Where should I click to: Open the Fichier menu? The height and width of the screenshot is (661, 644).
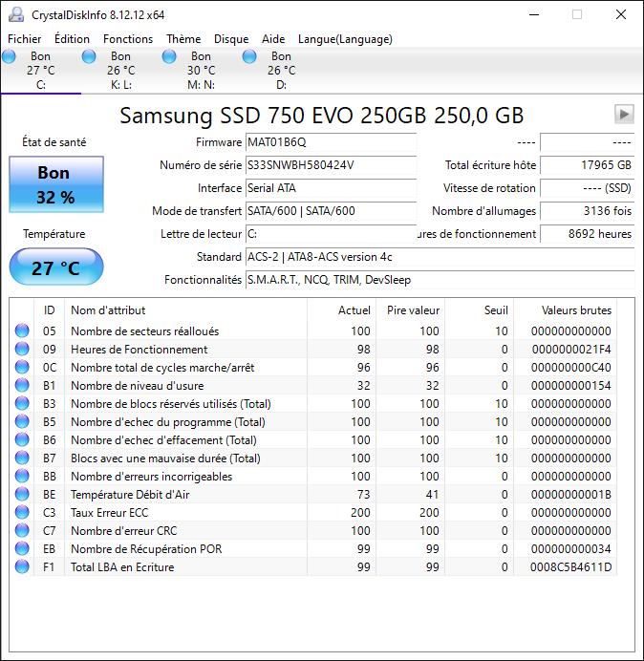[25, 39]
